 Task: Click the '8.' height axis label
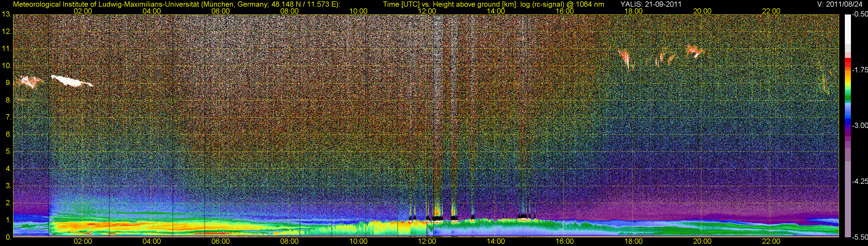8,100
